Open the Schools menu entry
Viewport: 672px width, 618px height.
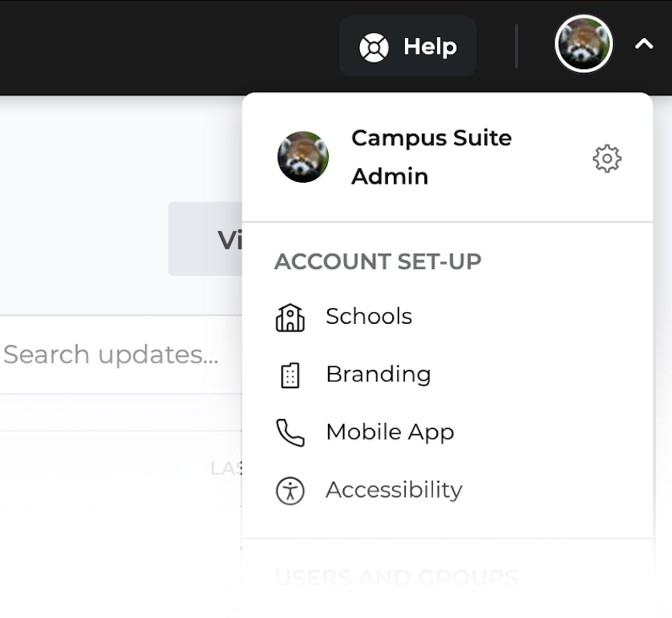tap(368, 316)
